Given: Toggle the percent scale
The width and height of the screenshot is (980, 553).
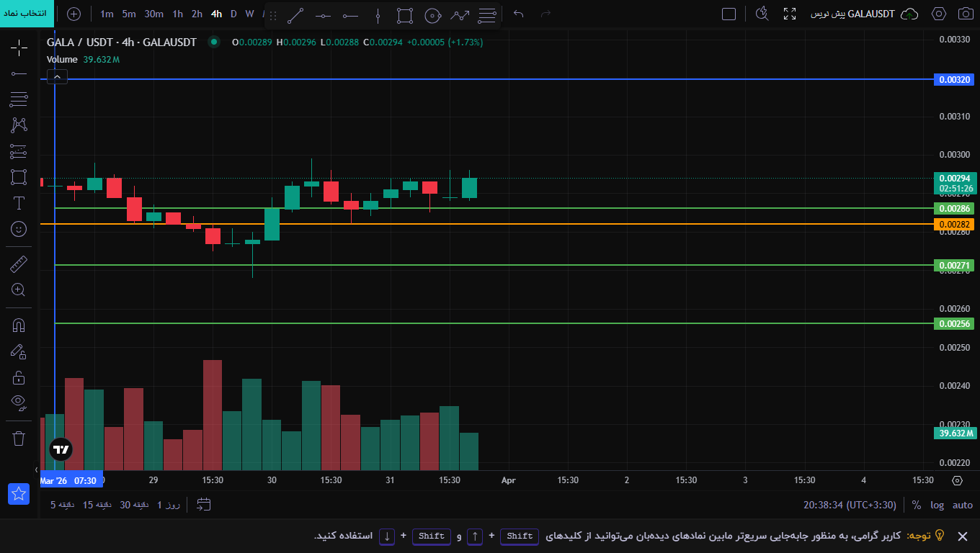Looking at the screenshot, I should (x=917, y=505).
